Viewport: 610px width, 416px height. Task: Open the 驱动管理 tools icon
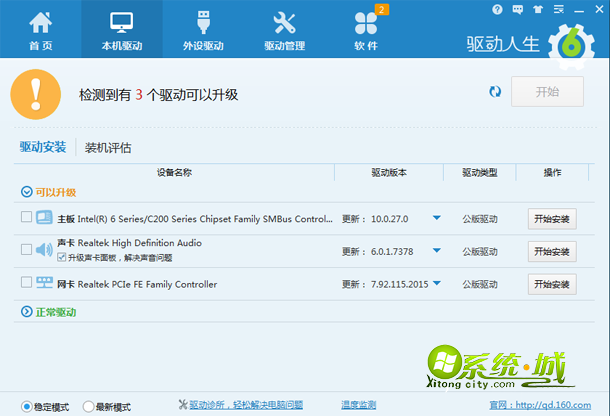(x=284, y=23)
